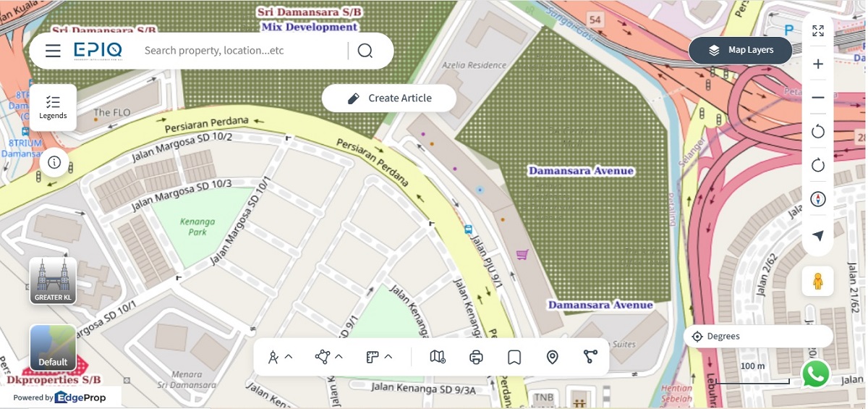Click the print map icon
The width and height of the screenshot is (868, 409).
[x=476, y=357]
